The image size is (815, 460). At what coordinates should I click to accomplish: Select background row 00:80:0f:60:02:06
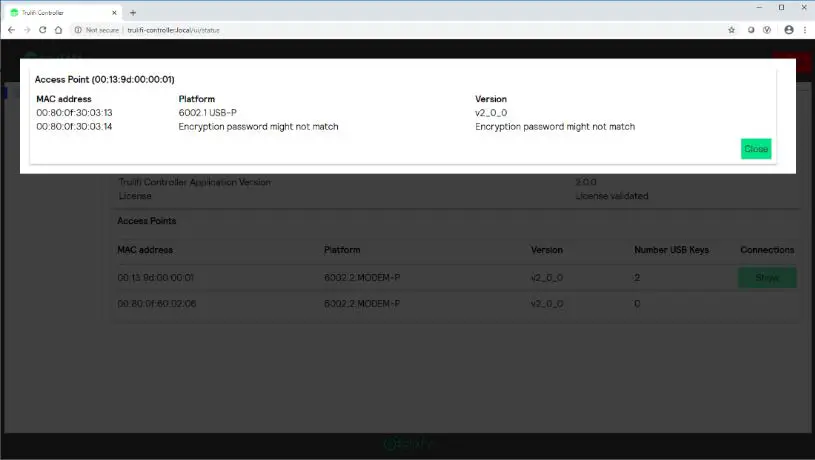(x=455, y=304)
